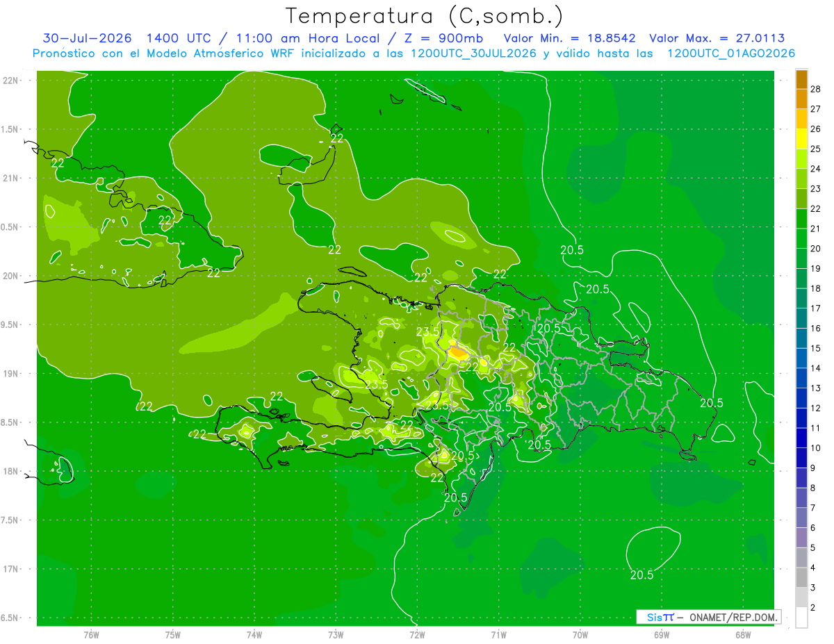834x644 pixels.
Task: Click the 68W longitude axis label
Action: pyautogui.click(x=742, y=634)
